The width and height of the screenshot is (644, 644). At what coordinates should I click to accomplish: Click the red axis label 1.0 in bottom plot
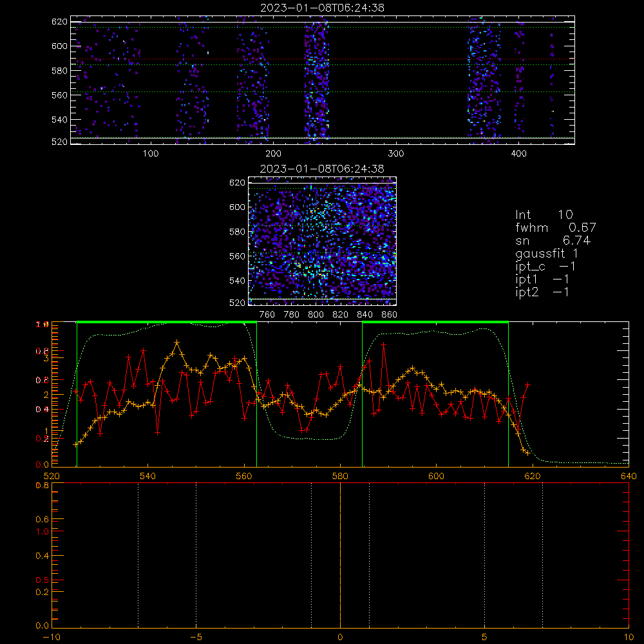point(43,531)
